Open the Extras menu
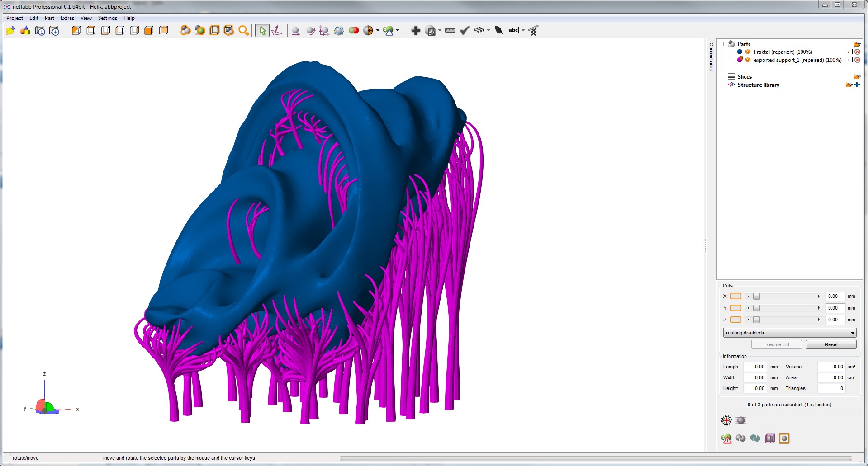 67,18
